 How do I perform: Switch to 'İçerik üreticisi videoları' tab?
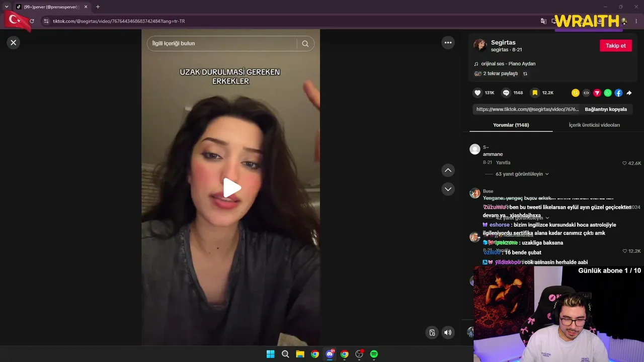[x=594, y=125]
